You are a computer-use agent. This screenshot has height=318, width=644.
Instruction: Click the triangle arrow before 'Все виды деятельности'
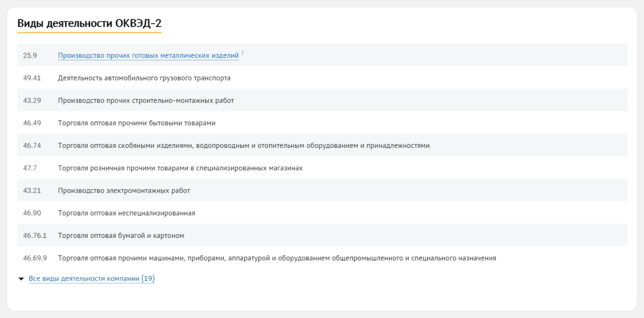tap(20, 279)
